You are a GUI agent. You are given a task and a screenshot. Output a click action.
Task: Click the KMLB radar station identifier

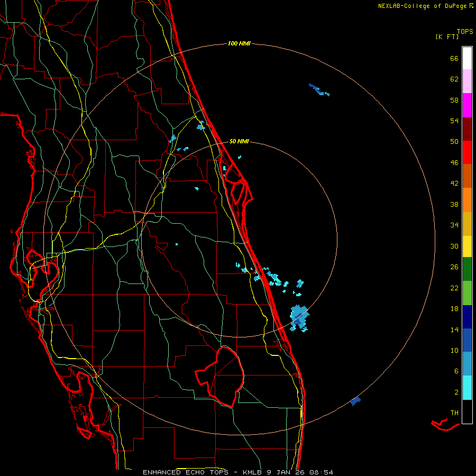pos(253,472)
